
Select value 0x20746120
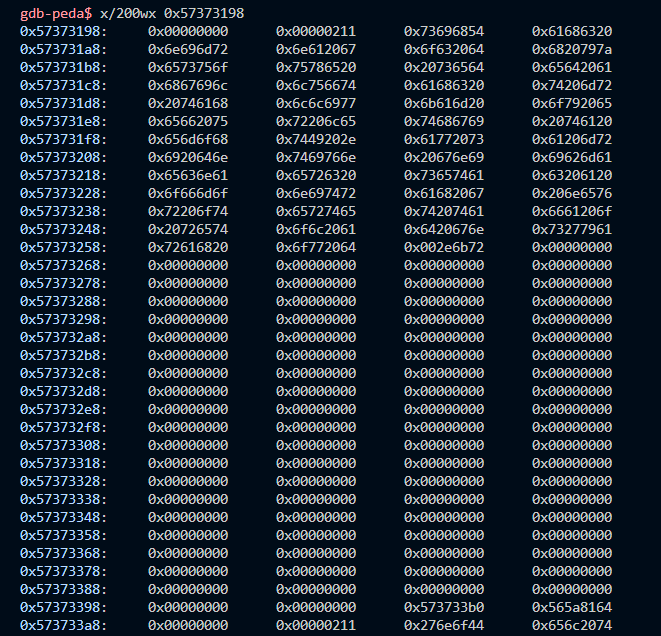572,121
